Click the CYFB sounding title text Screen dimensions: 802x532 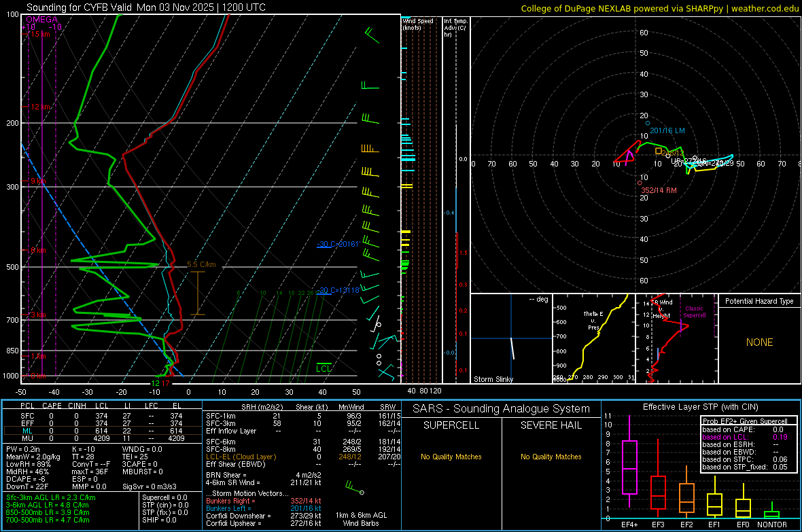[x=145, y=7]
